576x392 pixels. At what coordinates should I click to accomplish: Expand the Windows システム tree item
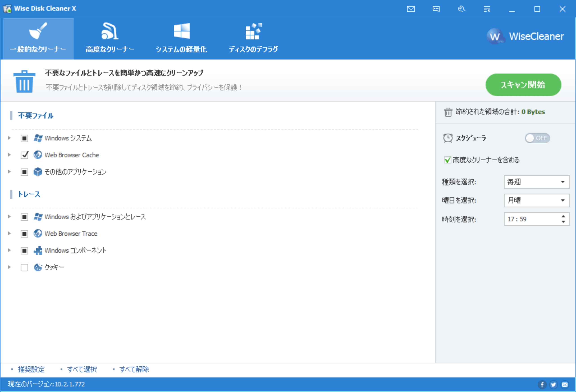tap(9, 138)
